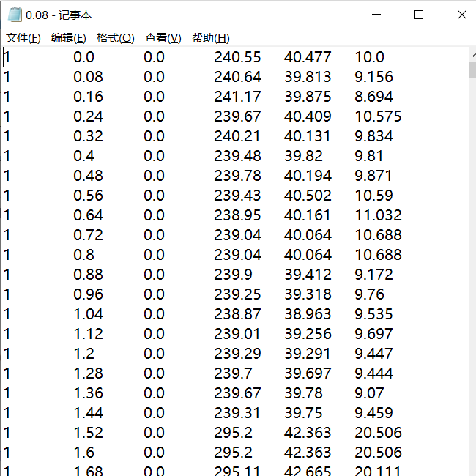Click the value 40.194
The width and height of the screenshot is (476, 476).
(308, 176)
